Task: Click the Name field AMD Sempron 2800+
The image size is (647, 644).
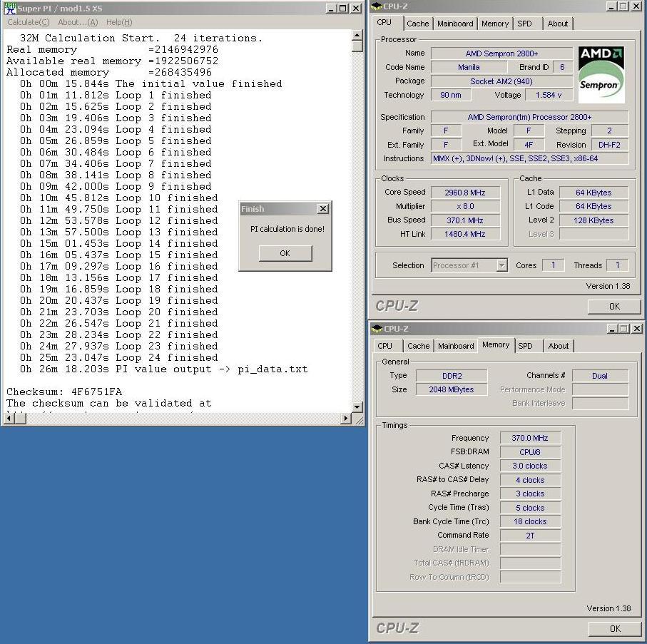Action: point(501,53)
